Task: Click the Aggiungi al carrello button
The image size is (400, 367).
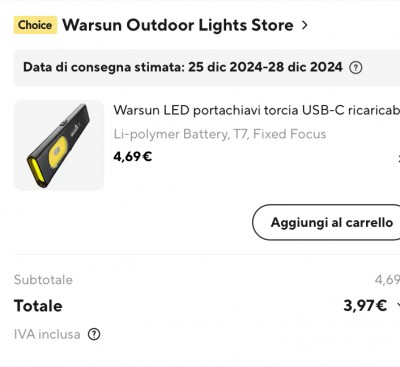Action: click(x=326, y=222)
